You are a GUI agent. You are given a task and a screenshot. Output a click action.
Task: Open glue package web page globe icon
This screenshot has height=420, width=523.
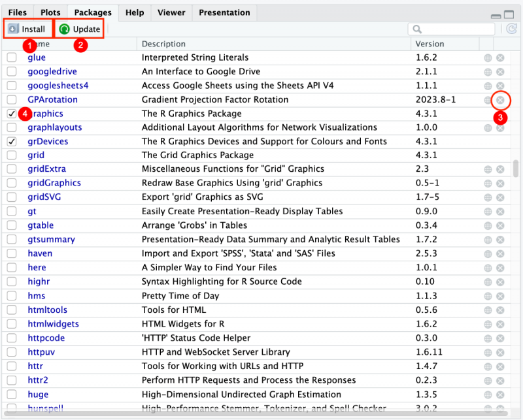pos(488,58)
